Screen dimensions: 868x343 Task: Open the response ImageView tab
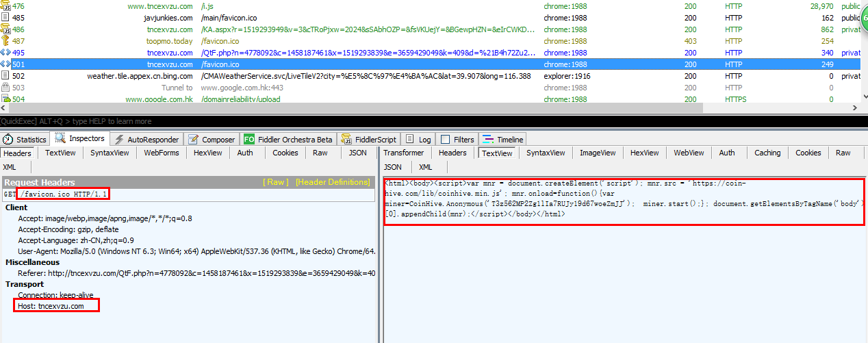click(598, 153)
